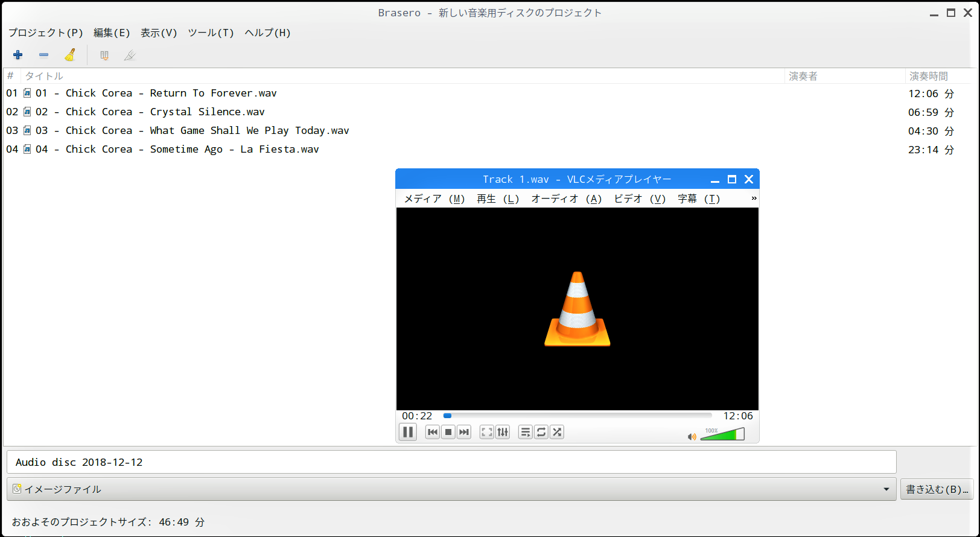Add files with the plus icon in Brasero

[x=18, y=55]
